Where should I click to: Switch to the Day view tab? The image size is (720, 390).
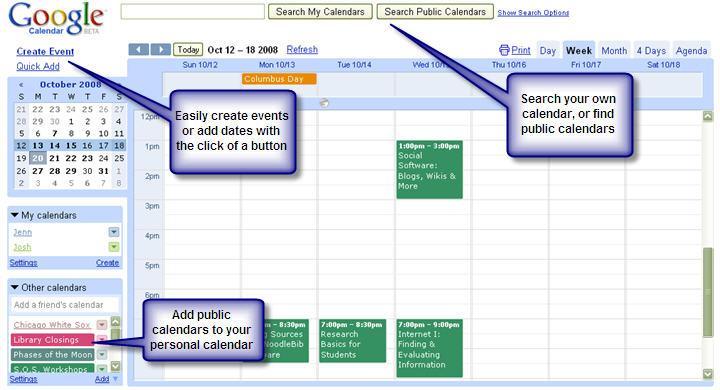click(x=548, y=51)
